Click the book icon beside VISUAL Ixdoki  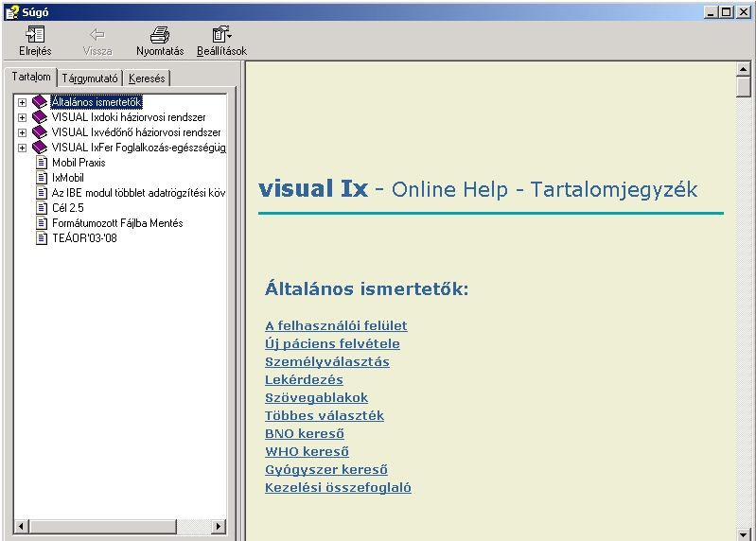point(40,117)
